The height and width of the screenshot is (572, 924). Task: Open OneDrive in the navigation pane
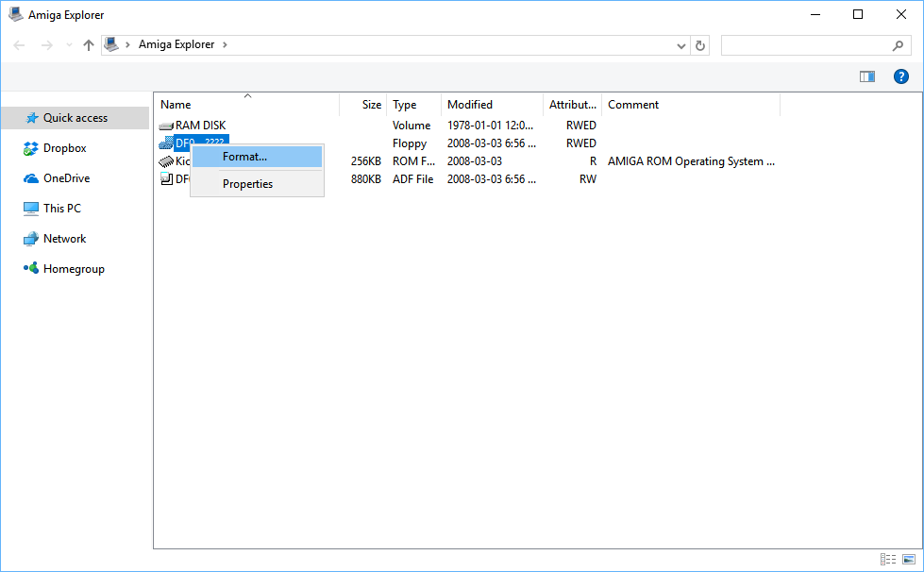pyautogui.click(x=67, y=178)
